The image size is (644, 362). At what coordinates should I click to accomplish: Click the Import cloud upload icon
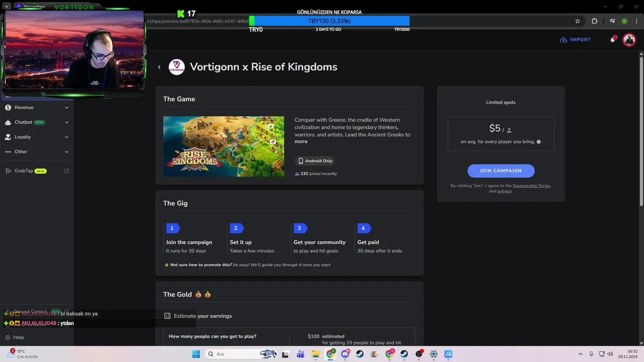click(563, 40)
